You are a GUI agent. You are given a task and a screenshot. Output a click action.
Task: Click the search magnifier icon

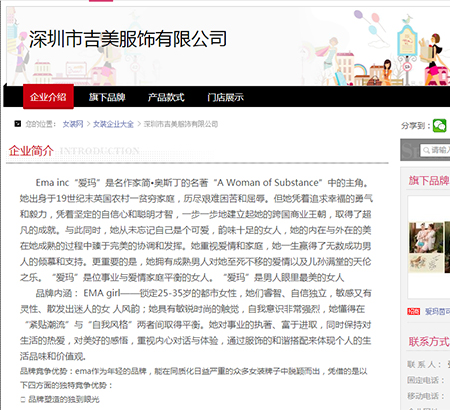coord(426,150)
